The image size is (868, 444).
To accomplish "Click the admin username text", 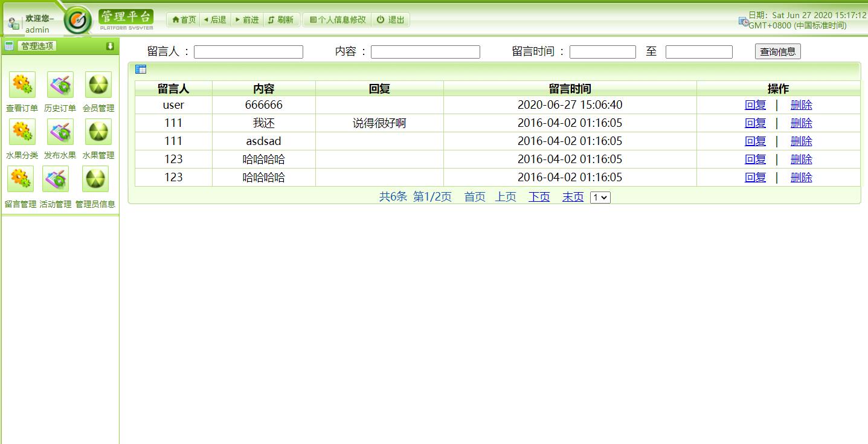I will point(37,30).
